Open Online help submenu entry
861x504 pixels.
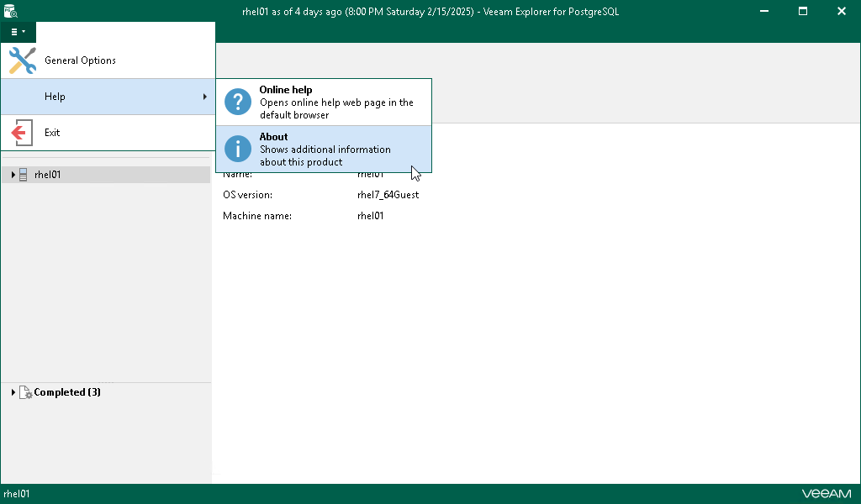tap(324, 102)
